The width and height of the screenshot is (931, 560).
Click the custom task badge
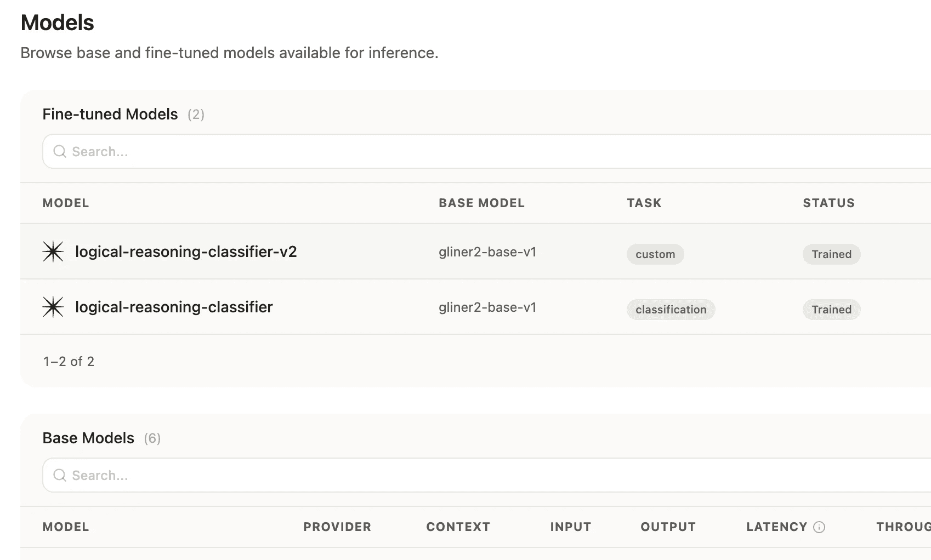[x=655, y=254]
